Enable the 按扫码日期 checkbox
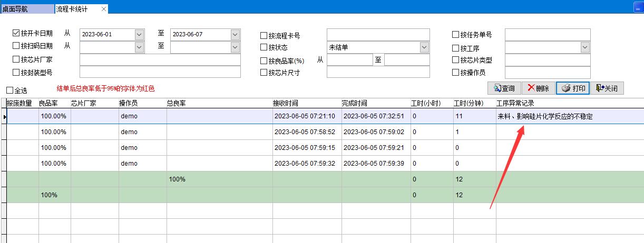 pyautogui.click(x=16, y=46)
